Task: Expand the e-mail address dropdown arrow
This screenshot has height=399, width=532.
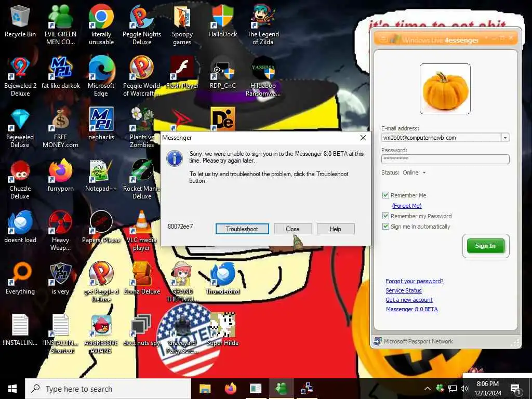Action: pyautogui.click(x=505, y=138)
